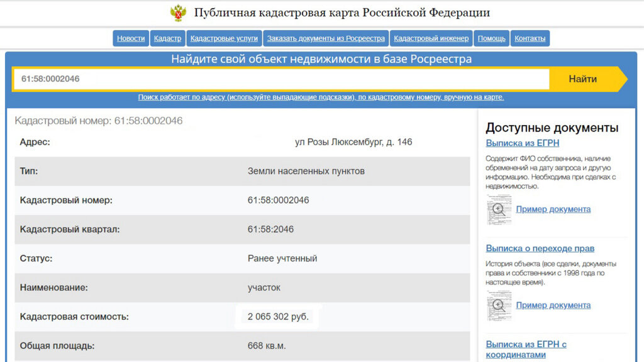Click the area value 668 кв.м.

coord(267,346)
